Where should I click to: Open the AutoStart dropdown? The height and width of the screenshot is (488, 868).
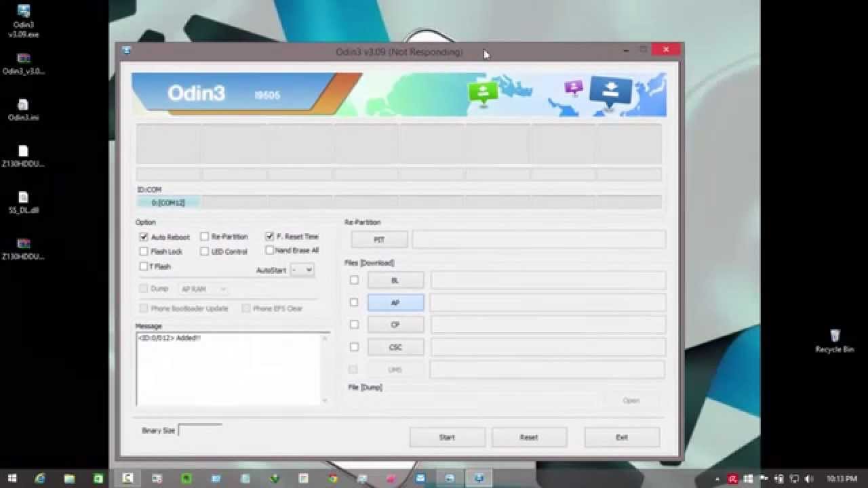(x=302, y=270)
